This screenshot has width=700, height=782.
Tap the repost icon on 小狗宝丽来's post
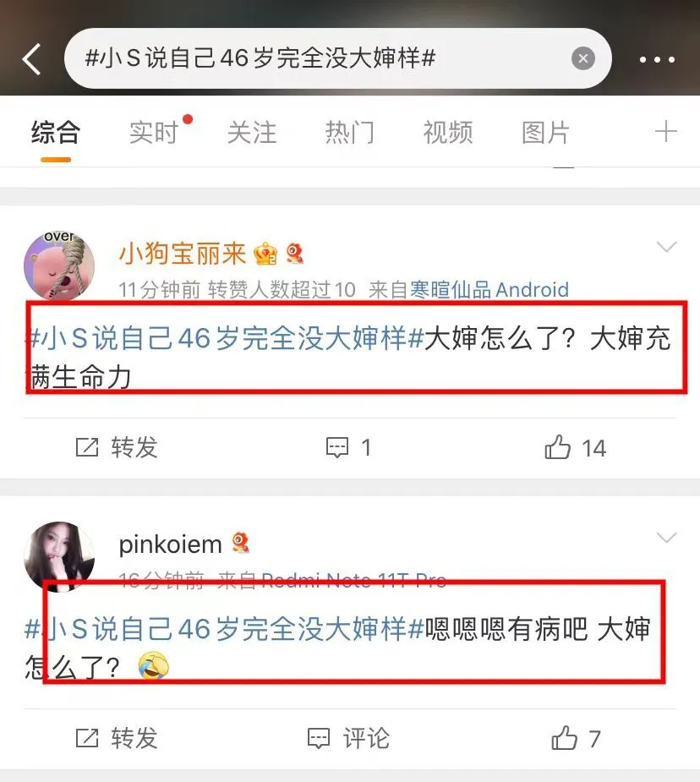[x=87, y=447]
